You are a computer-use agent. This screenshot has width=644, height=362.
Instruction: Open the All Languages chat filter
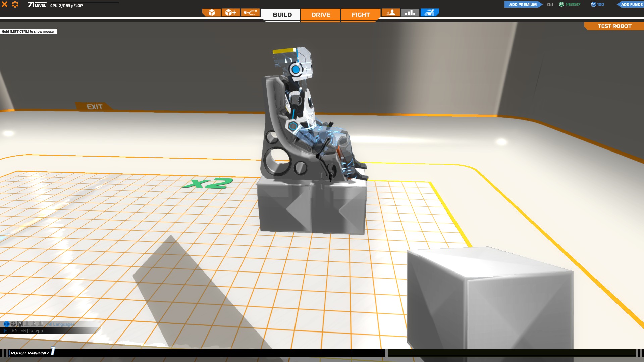61,324
